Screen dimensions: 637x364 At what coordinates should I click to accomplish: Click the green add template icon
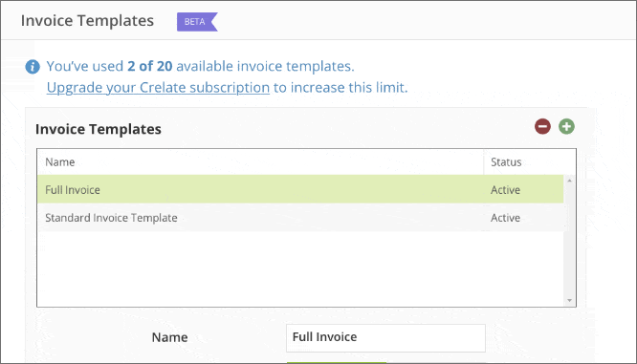coord(566,127)
